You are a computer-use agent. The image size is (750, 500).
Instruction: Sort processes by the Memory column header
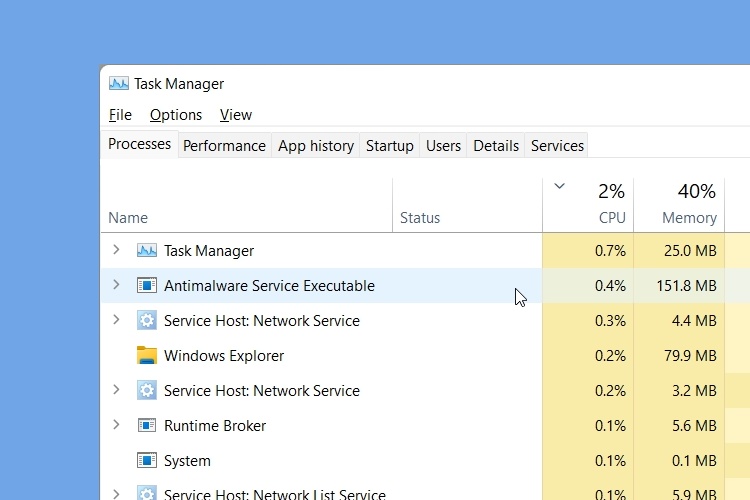689,217
